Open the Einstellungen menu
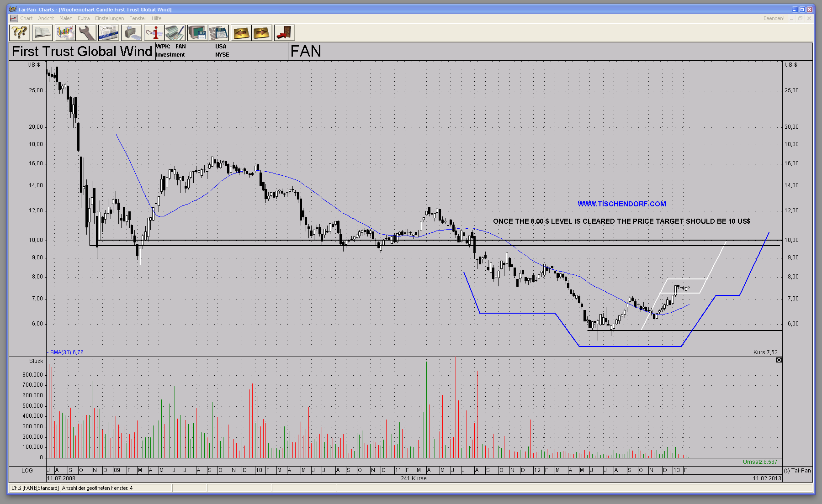The image size is (822, 504). point(109,18)
